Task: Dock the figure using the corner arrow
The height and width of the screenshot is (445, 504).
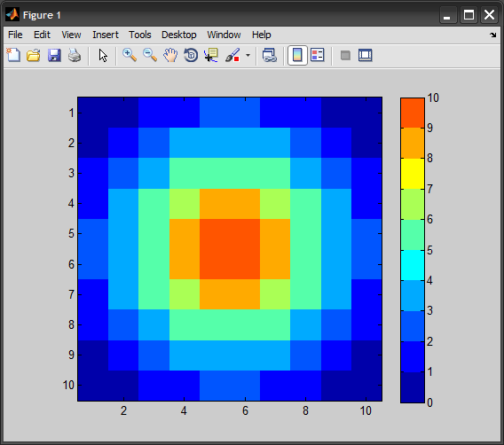Action: coord(493,35)
